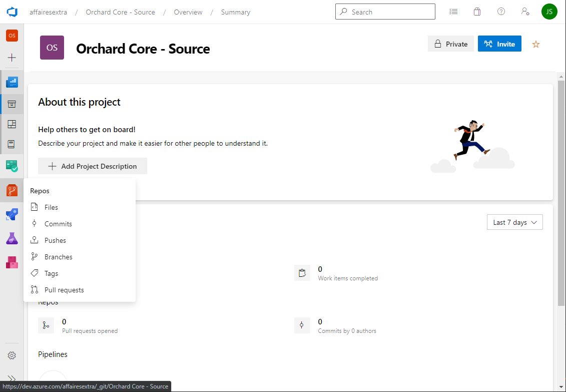This screenshot has height=392, width=566.
Task: Click the Invite button
Action: coord(499,44)
